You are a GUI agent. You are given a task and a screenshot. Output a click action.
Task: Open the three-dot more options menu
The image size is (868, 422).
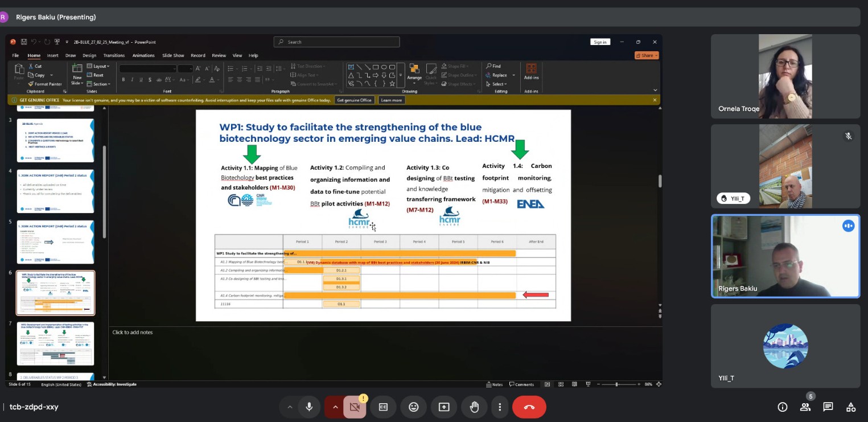(x=500, y=407)
